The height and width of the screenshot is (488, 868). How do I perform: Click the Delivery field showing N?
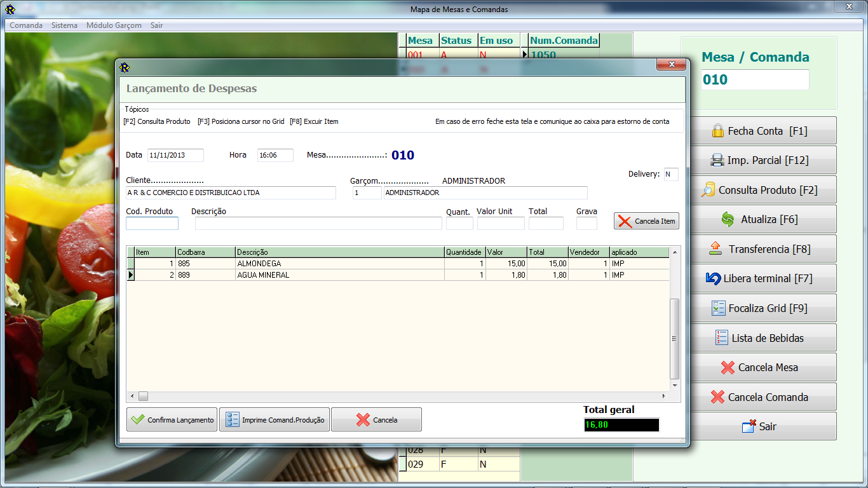pyautogui.click(x=671, y=174)
